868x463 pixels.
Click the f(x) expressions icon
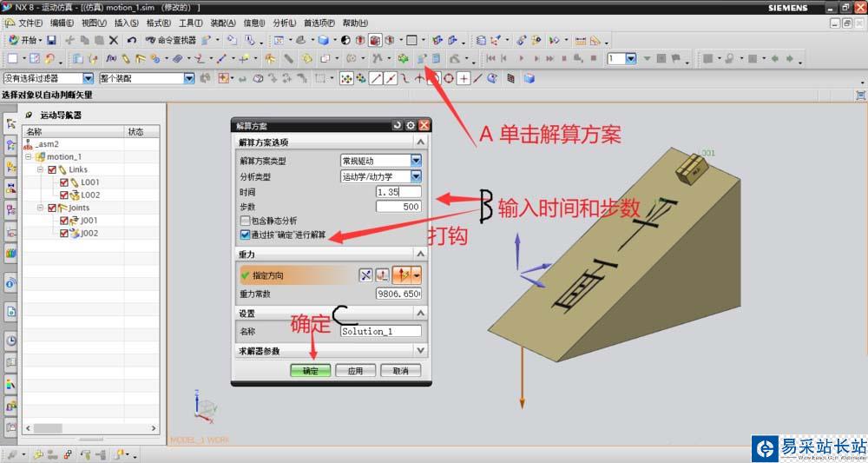point(111,58)
